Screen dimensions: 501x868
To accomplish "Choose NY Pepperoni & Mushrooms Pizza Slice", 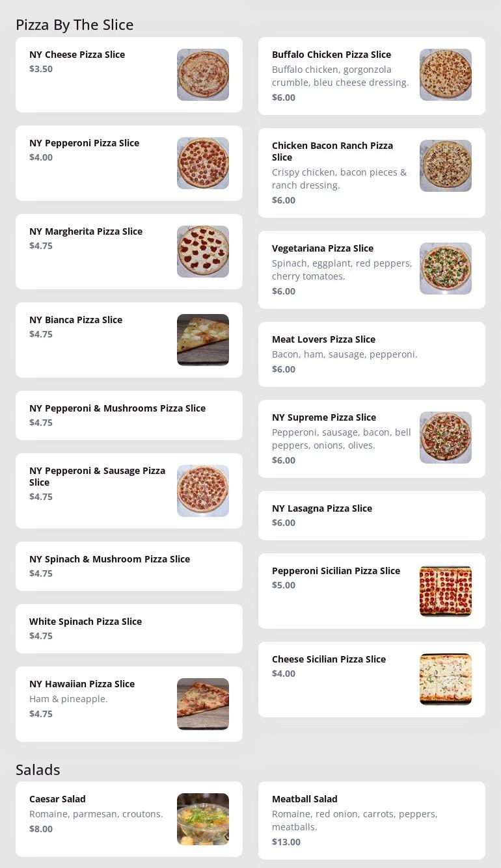I will click(117, 408).
